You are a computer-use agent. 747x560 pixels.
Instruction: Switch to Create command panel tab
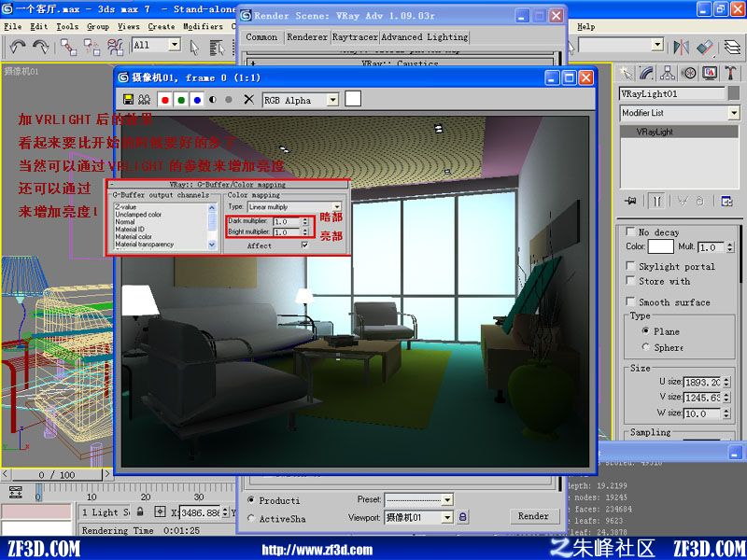pyautogui.click(x=626, y=73)
